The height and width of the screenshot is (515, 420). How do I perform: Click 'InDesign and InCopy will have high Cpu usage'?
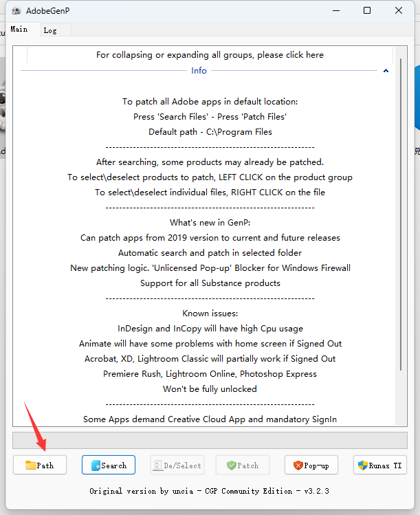210,329
